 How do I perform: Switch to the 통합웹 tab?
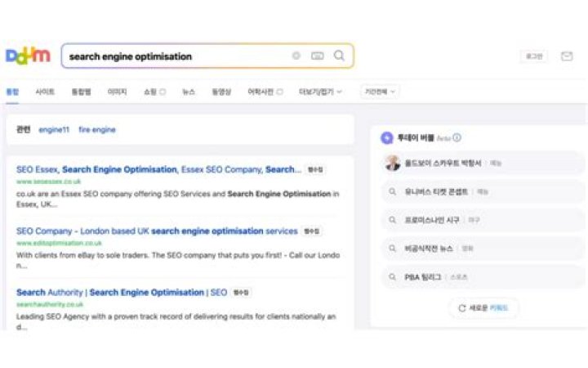click(81, 92)
